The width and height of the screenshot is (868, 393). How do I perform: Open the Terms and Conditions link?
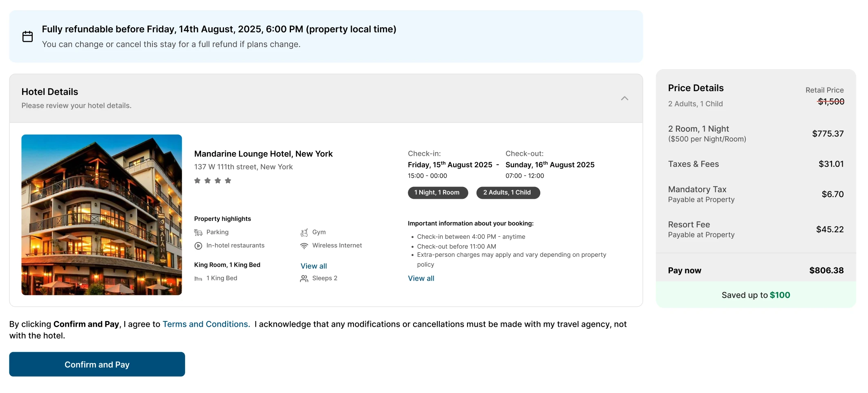tap(206, 324)
